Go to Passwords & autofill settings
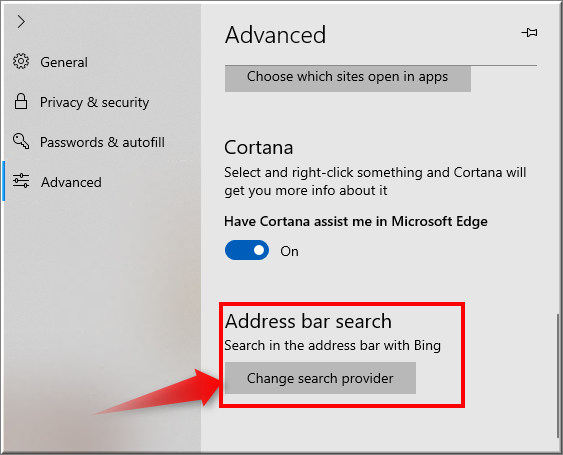This screenshot has width=563, height=455. tap(102, 142)
